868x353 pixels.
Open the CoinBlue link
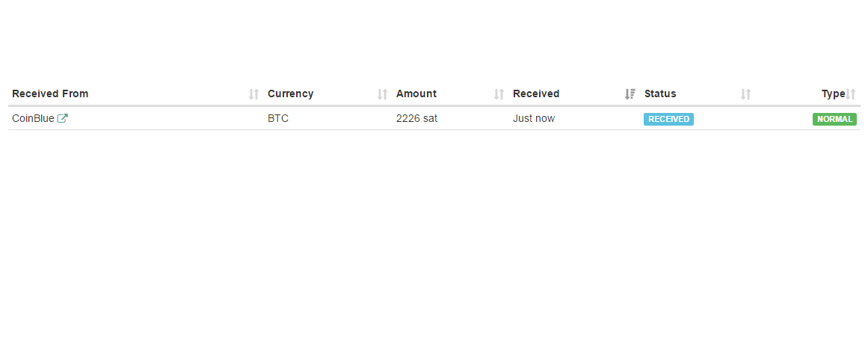click(x=33, y=118)
